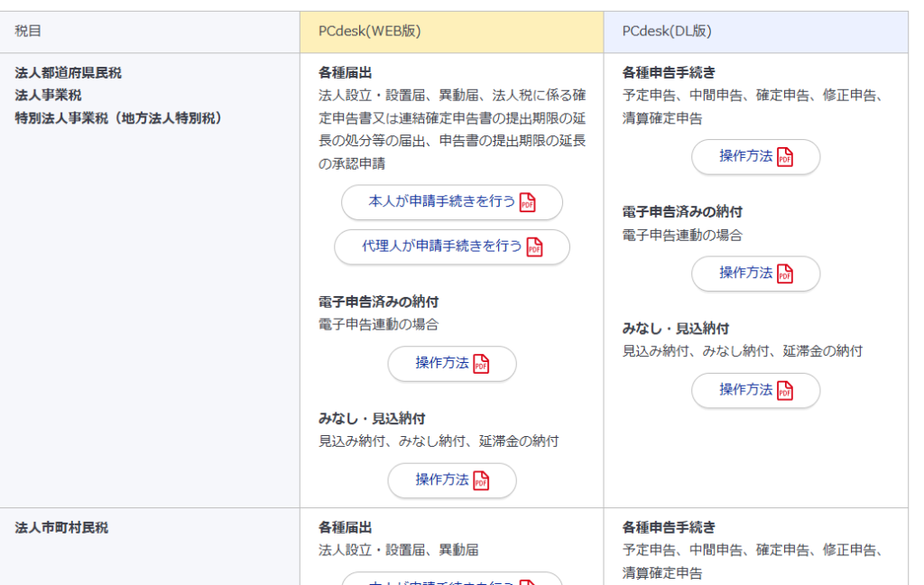Click PDF icon for DL版 各種申告手続き 操作方法

784,157
